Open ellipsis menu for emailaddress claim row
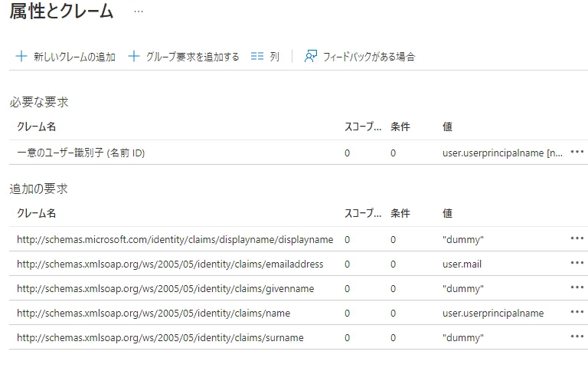 pos(577,263)
